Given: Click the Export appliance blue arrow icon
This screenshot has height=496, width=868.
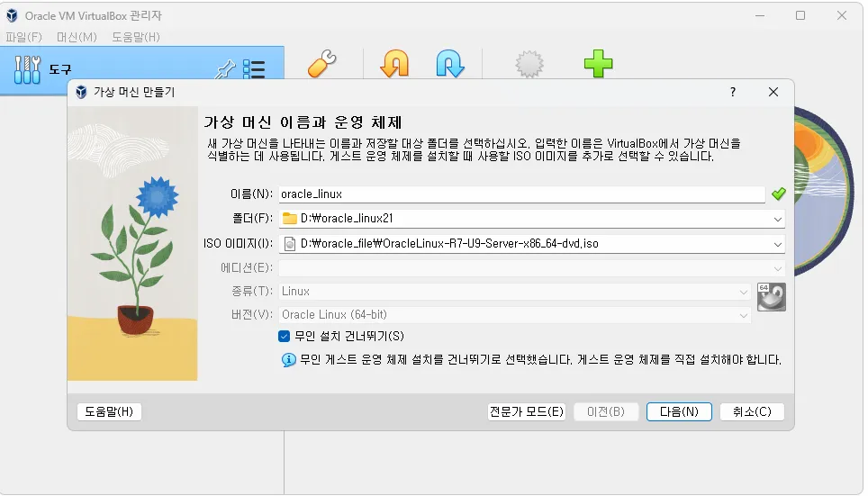Looking at the screenshot, I should coord(450,63).
